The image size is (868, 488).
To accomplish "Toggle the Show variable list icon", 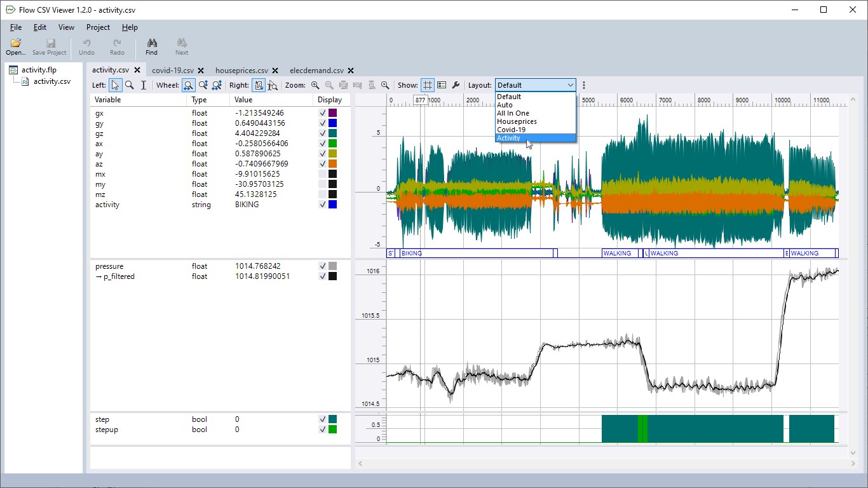I will [442, 85].
